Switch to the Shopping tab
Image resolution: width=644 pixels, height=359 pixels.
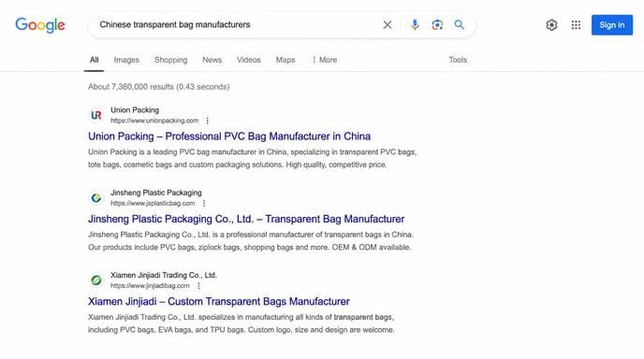(171, 60)
